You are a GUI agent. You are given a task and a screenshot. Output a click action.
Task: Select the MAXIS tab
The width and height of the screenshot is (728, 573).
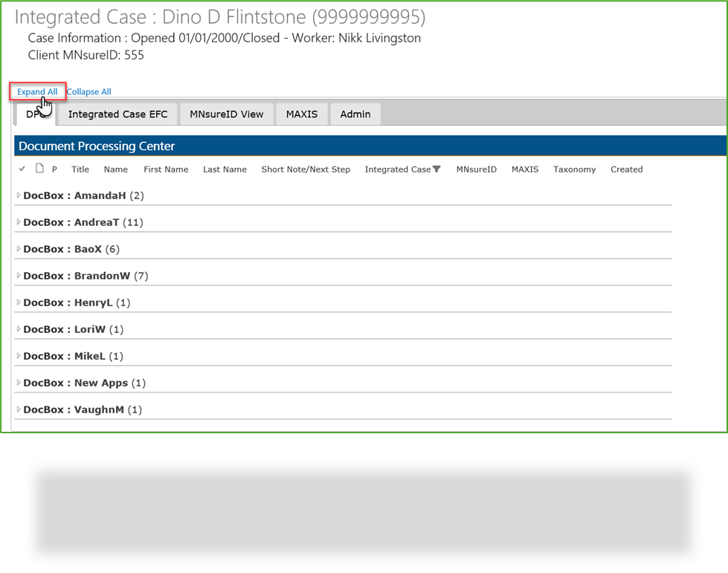tap(301, 114)
